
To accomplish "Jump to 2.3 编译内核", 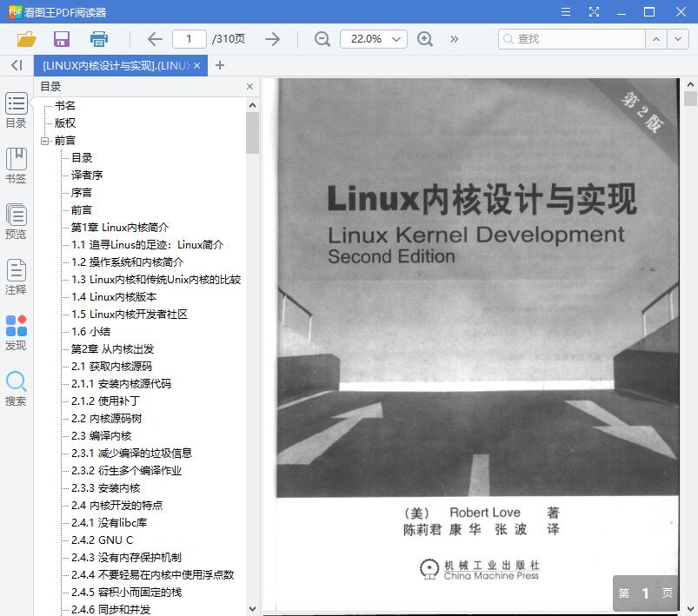I will (102, 436).
